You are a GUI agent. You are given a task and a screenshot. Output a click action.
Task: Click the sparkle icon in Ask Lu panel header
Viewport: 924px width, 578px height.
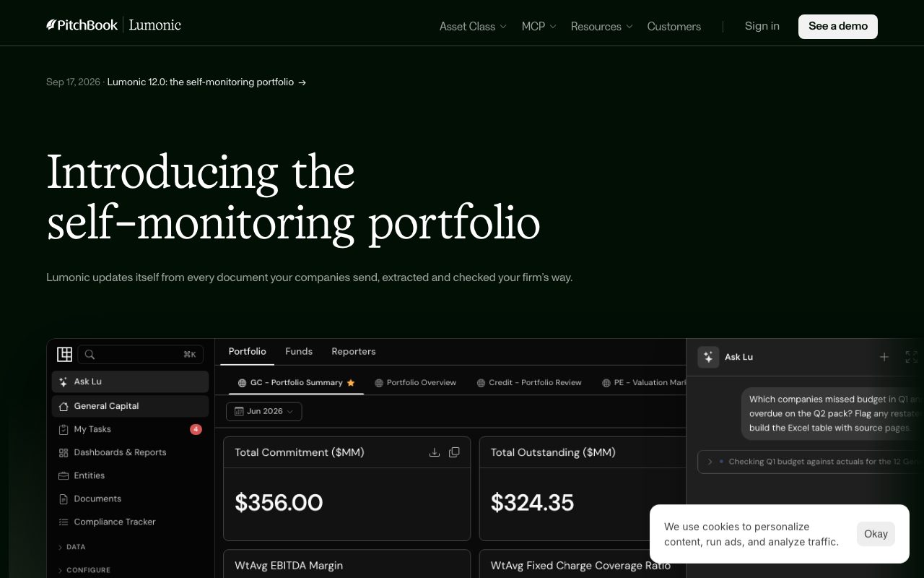(x=708, y=357)
